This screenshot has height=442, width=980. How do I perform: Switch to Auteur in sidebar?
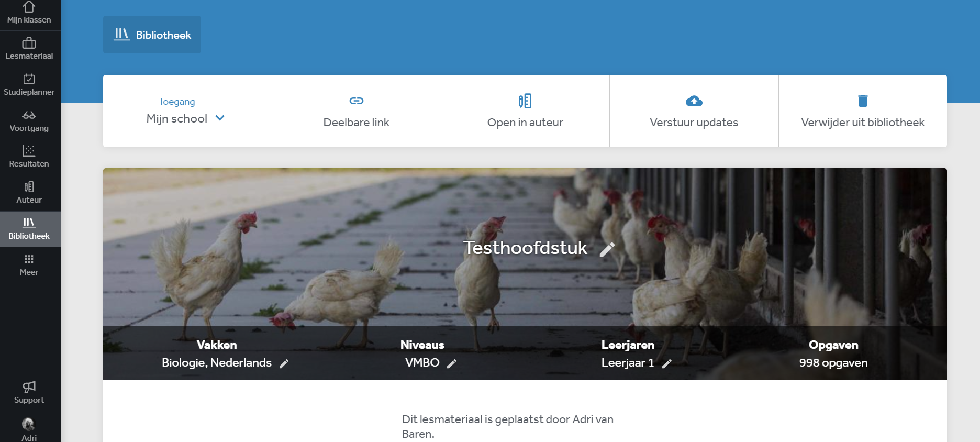pos(29,193)
